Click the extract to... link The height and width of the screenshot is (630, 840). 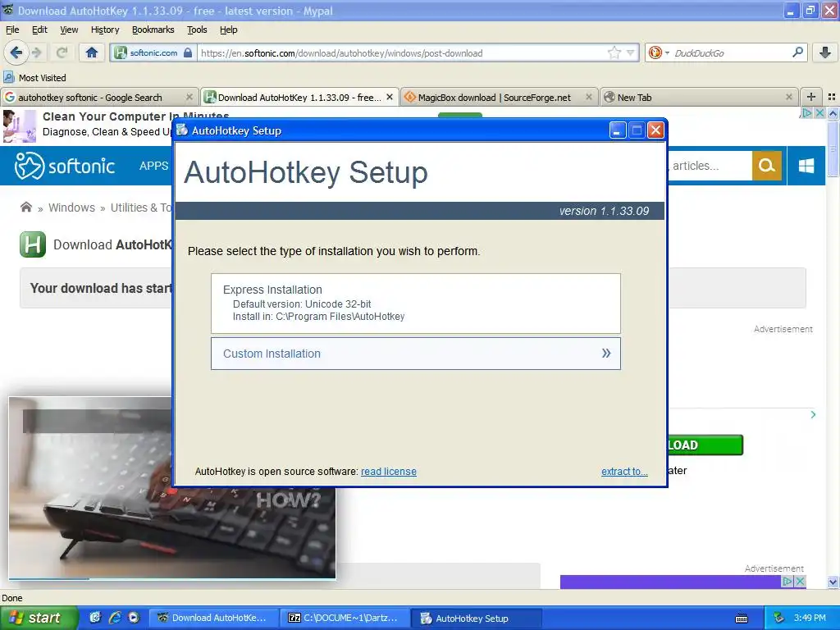click(624, 472)
